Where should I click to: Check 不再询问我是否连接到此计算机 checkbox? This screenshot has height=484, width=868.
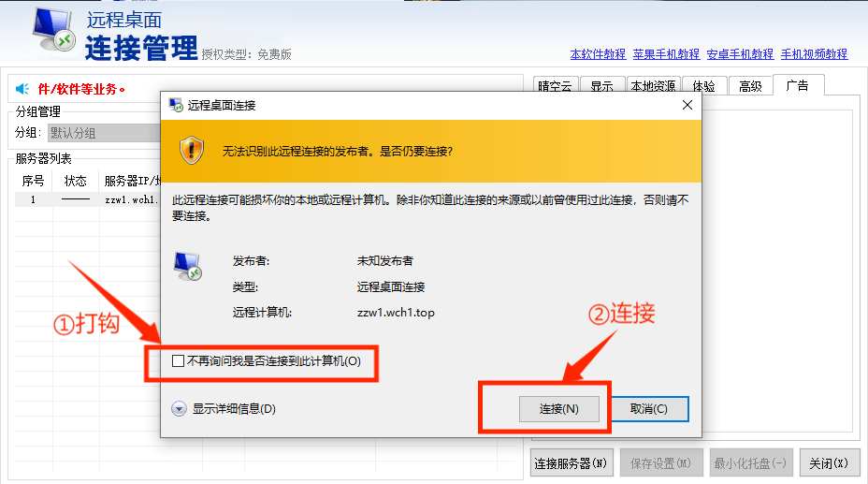[179, 361]
